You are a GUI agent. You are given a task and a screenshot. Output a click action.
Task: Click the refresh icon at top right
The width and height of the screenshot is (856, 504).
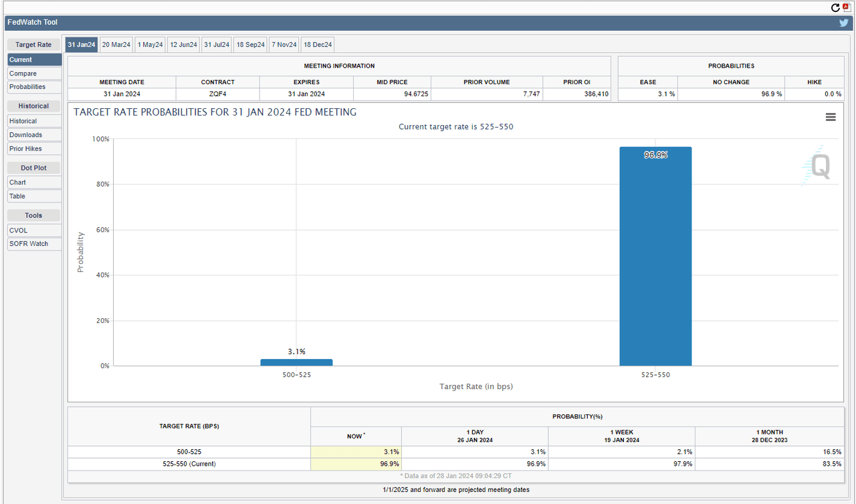click(835, 7)
